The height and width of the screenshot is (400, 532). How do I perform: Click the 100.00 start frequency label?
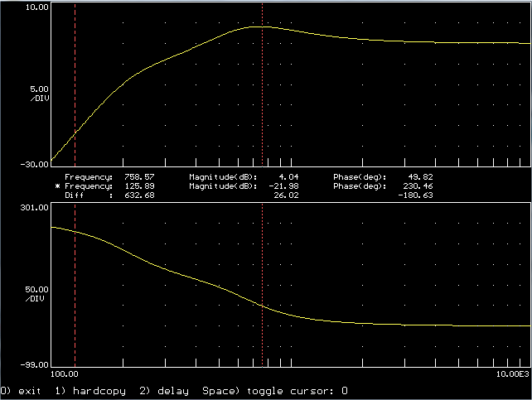[65, 373]
